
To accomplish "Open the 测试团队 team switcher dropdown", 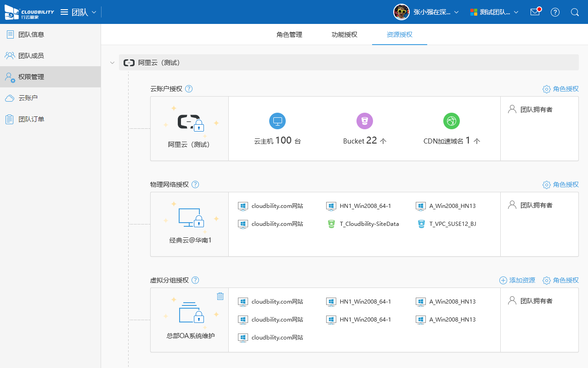I will [x=494, y=12].
